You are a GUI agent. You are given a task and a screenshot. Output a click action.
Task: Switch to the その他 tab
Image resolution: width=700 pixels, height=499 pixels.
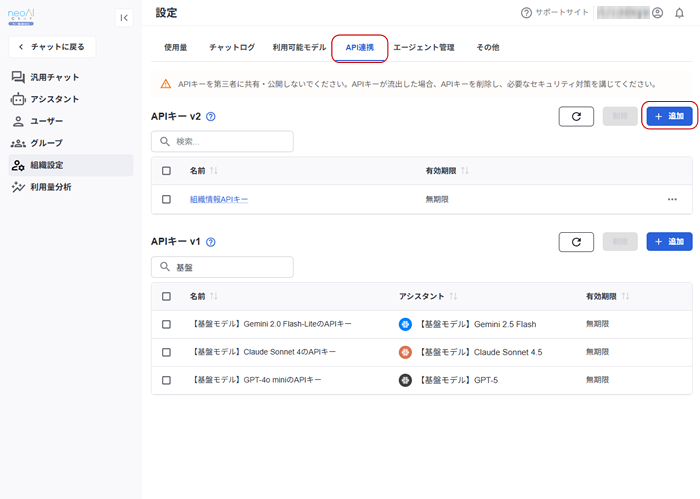tap(488, 47)
